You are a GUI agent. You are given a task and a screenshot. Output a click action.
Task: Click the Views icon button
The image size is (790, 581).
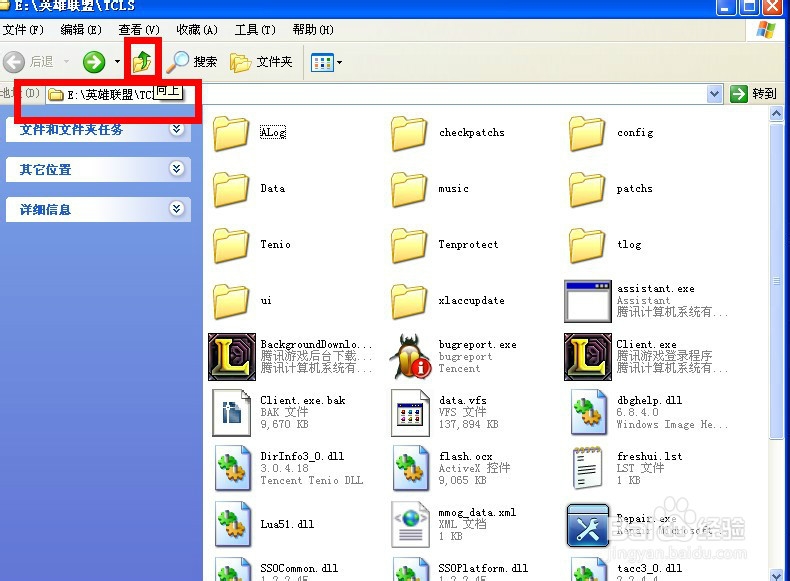click(322, 62)
